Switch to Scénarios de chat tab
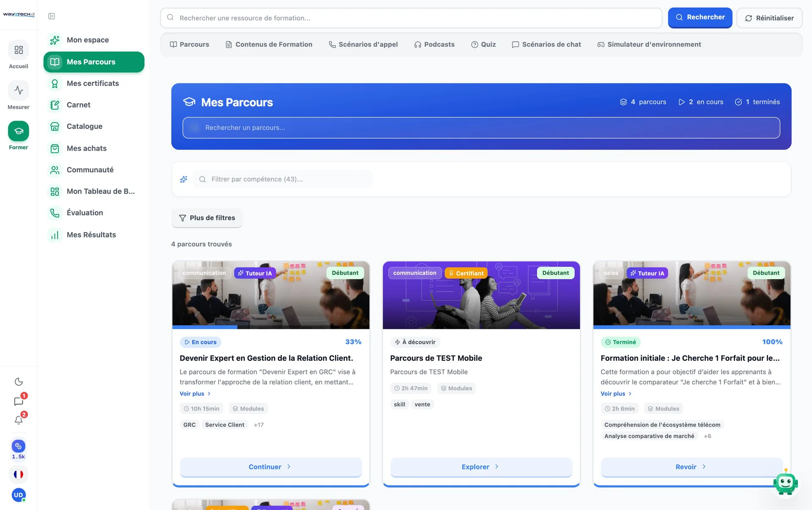812x510 pixels. point(546,44)
